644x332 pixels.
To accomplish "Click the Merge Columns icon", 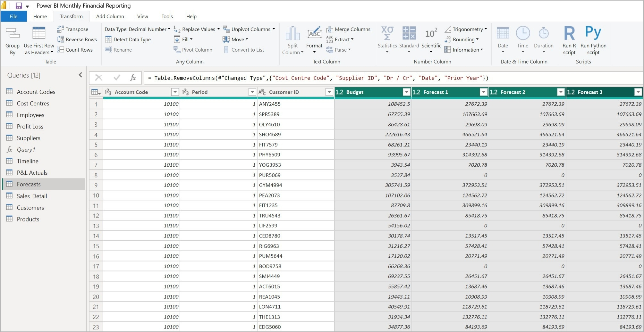I will [x=329, y=29].
